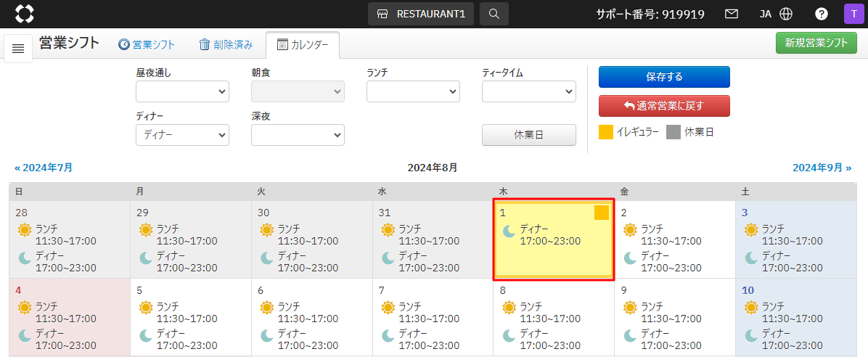Click the sun icon on August 4 lunch
This screenshot has height=357, width=868.
(x=25, y=307)
